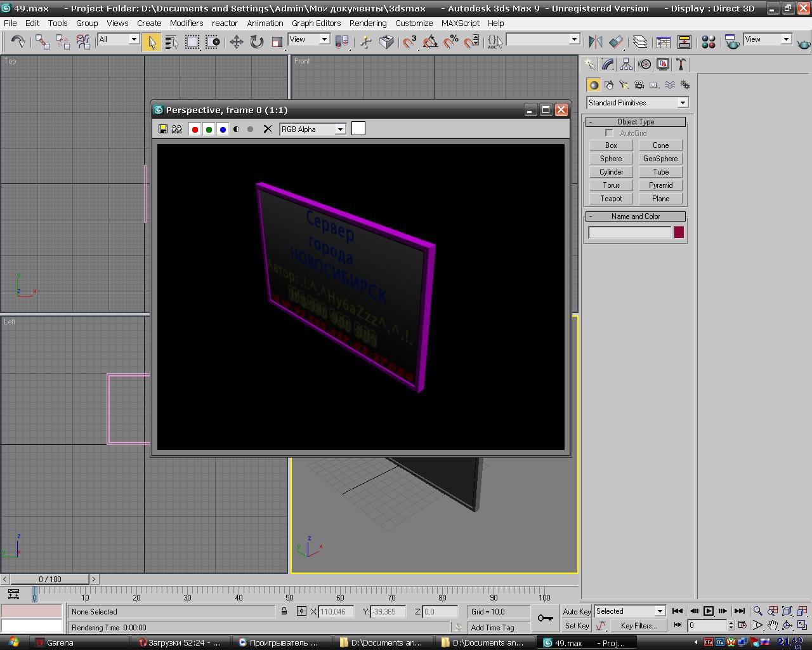
Task: Toggle Auto Key animation mode
Action: [576, 611]
